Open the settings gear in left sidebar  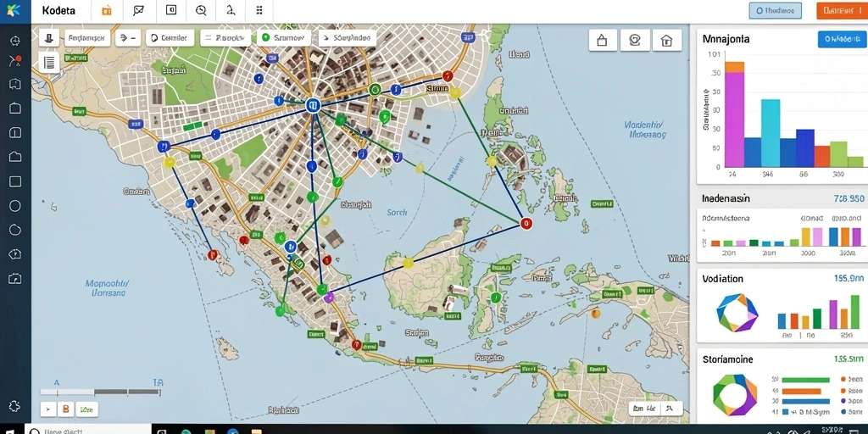point(15,406)
